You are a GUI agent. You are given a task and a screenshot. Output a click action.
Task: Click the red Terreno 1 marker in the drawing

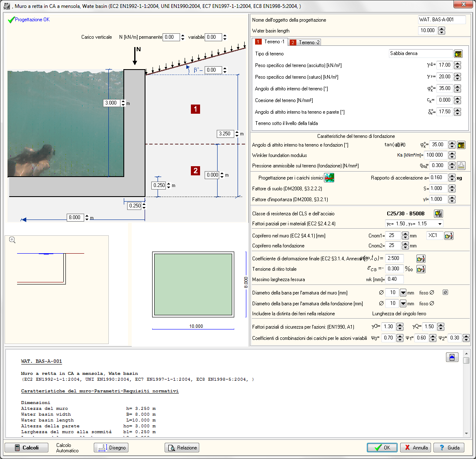point(195,109)
